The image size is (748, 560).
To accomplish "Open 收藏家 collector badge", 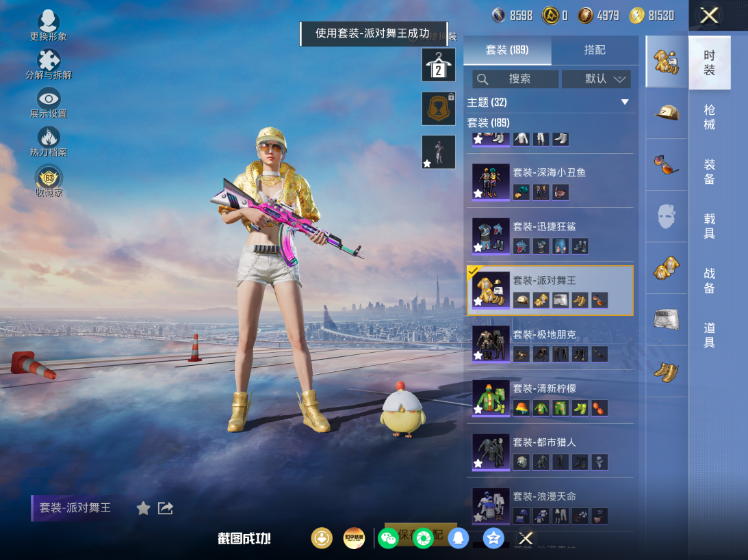I will pyautogui.click(x=48, y=181).
